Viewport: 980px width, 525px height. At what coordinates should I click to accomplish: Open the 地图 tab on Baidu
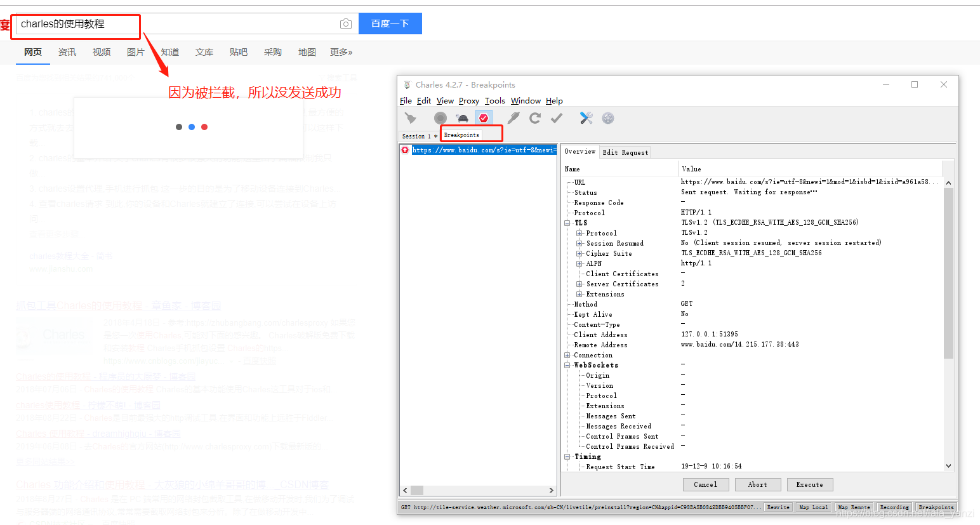pos(307,52)
